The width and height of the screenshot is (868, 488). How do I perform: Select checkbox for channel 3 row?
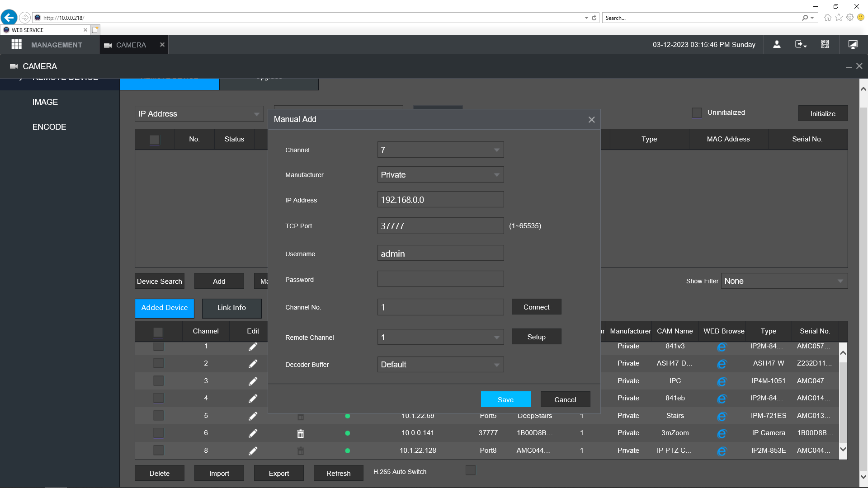[158, 380]
